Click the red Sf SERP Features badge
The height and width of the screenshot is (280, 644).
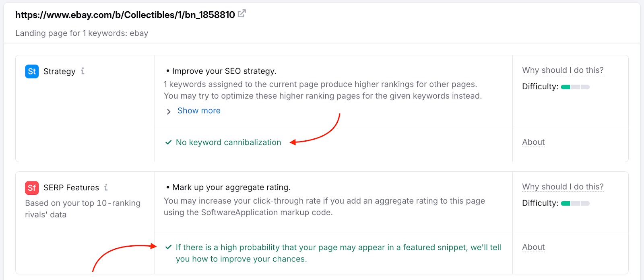click(32, 188)
